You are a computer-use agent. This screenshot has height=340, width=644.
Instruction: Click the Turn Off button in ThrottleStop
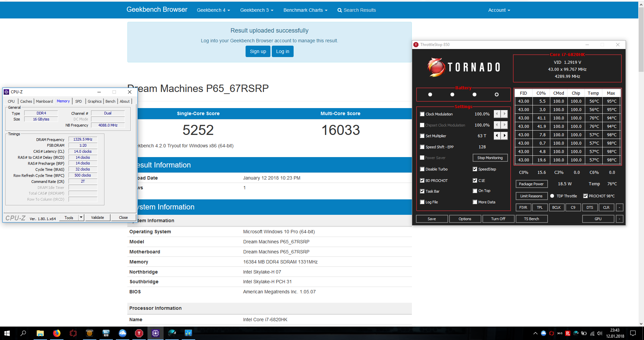pos(498,219)
